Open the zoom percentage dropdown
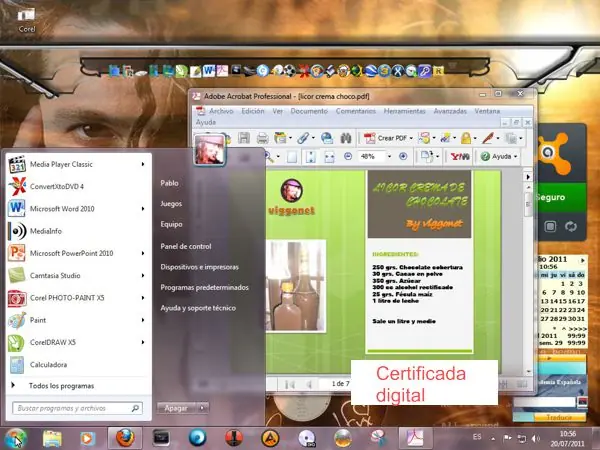The height and width of the screenshot is (450, 600). (386, 157)
